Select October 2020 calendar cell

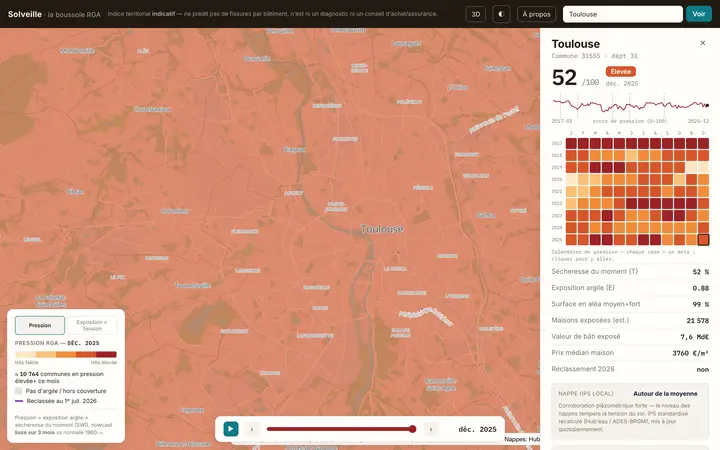coord(680,179)
